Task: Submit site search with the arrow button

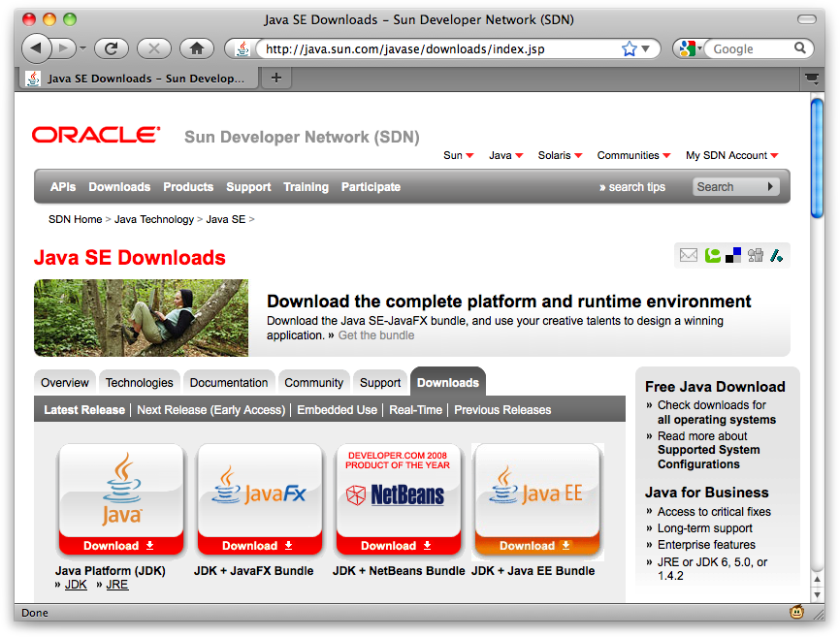Action: tap(770, 186)
